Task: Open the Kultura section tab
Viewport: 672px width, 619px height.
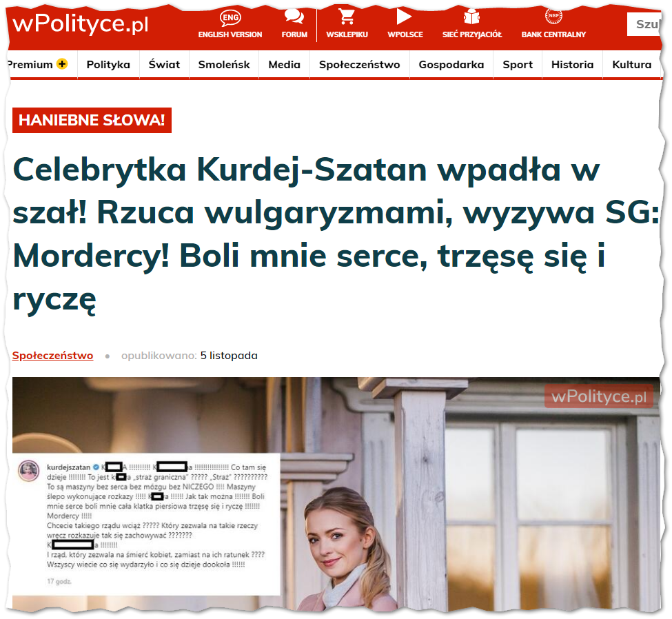Action: [x=632, y=65]
